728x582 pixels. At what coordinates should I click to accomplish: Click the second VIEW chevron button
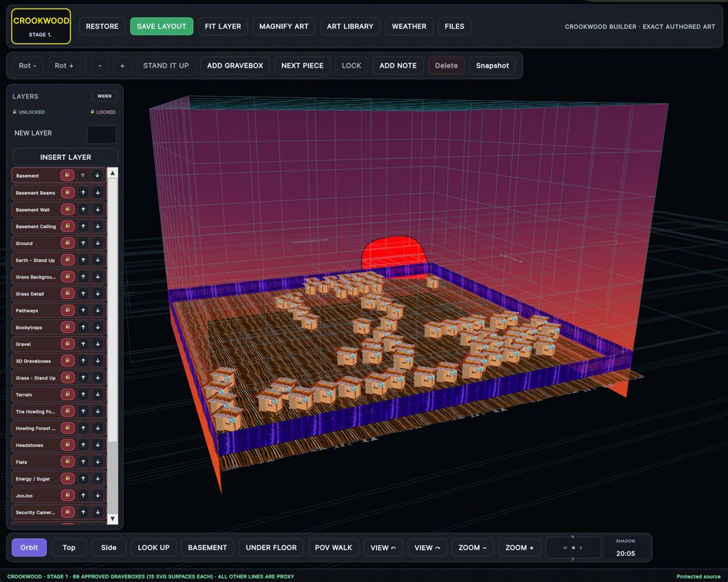pos(427,548)
